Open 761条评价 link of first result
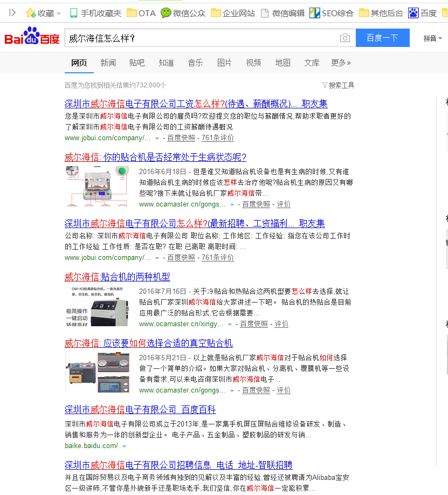 (x=217, y=138)
